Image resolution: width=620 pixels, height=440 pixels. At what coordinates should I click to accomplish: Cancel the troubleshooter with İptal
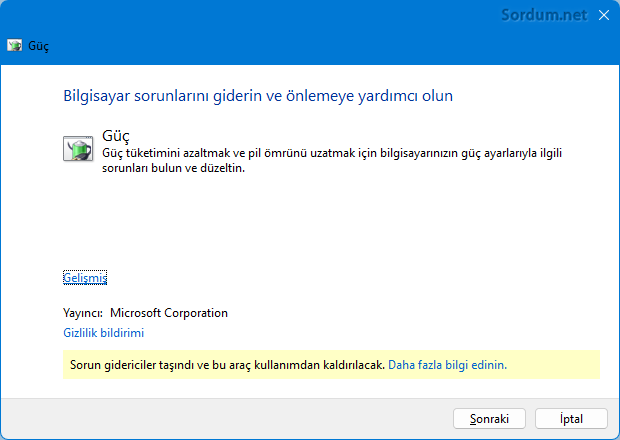tap(571, 419)
